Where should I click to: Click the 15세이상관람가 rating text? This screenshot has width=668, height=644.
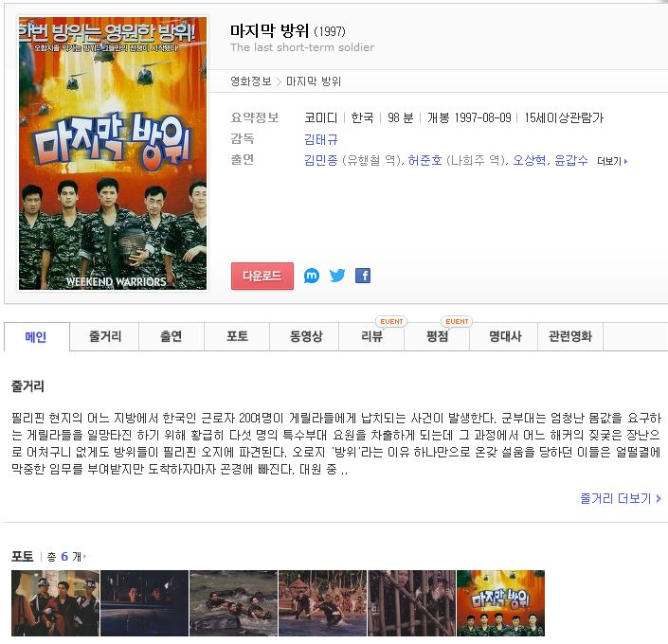point(564,117)
